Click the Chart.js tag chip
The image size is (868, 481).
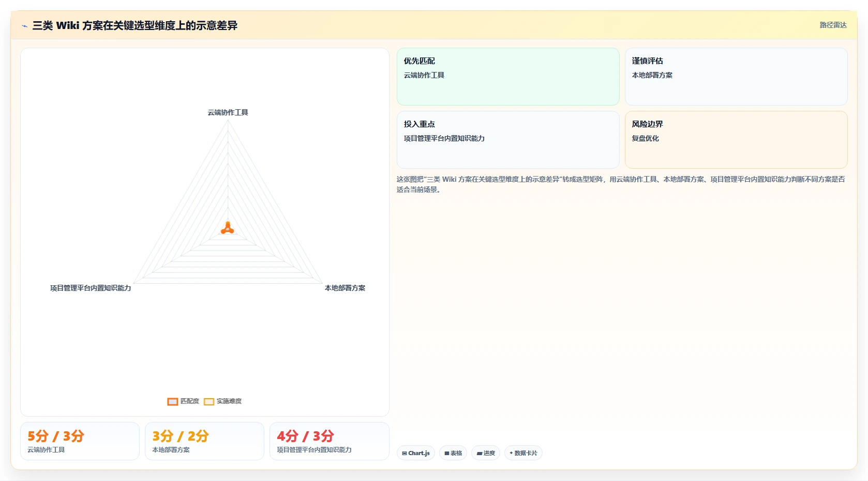pos(416,453)
